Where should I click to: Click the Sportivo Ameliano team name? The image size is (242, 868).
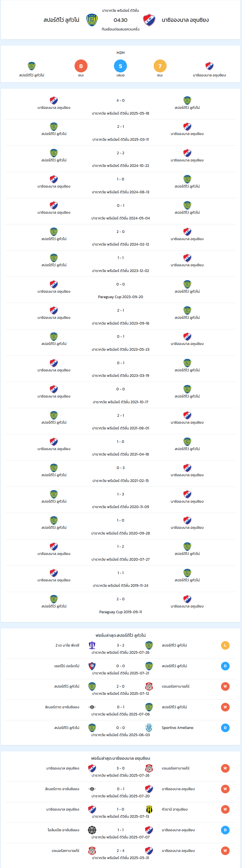[x=178, y=728]
